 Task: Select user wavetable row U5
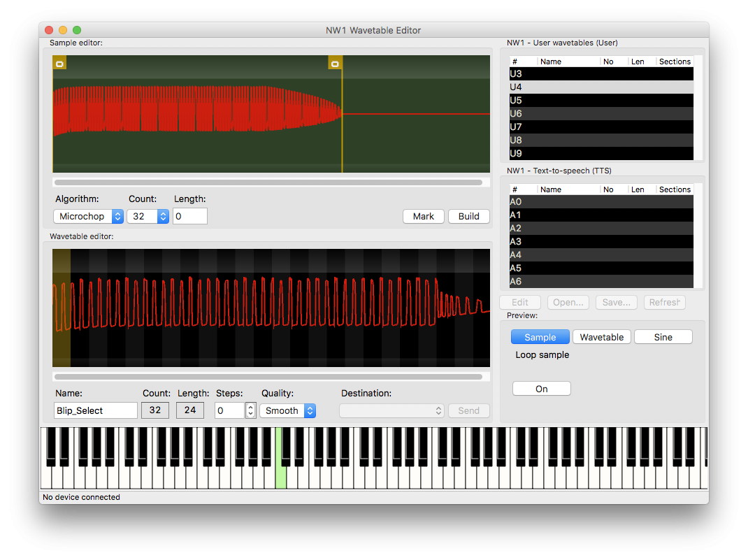[x=601, y=101]
